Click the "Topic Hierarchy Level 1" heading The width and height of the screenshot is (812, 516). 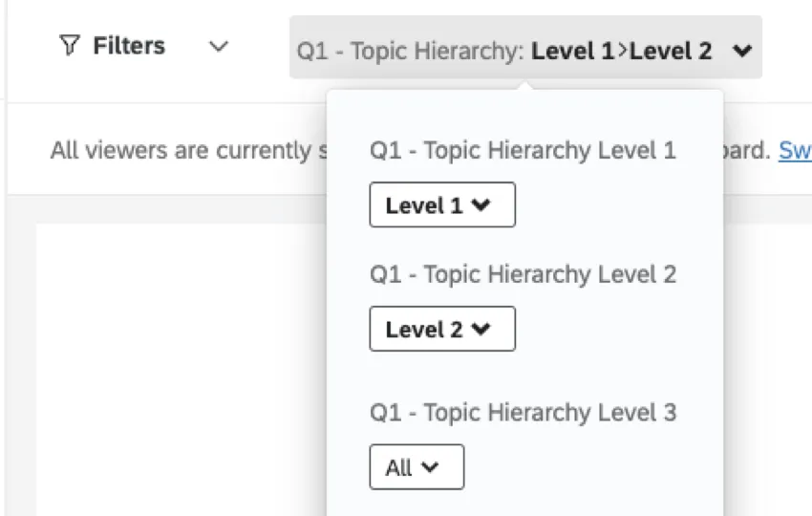523,150
